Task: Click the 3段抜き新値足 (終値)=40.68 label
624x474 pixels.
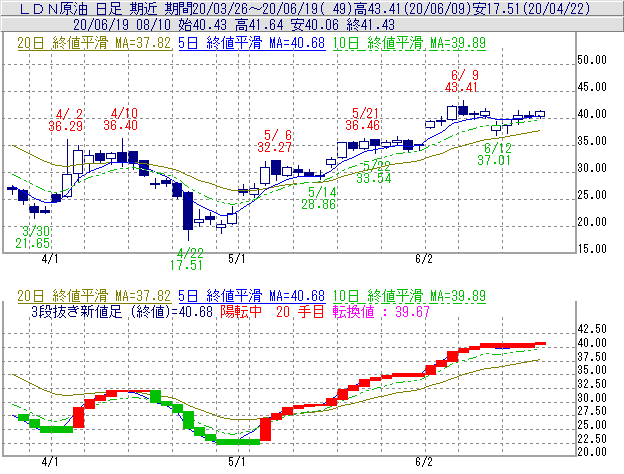Action: pyautogui.click(x=123, y=312)
